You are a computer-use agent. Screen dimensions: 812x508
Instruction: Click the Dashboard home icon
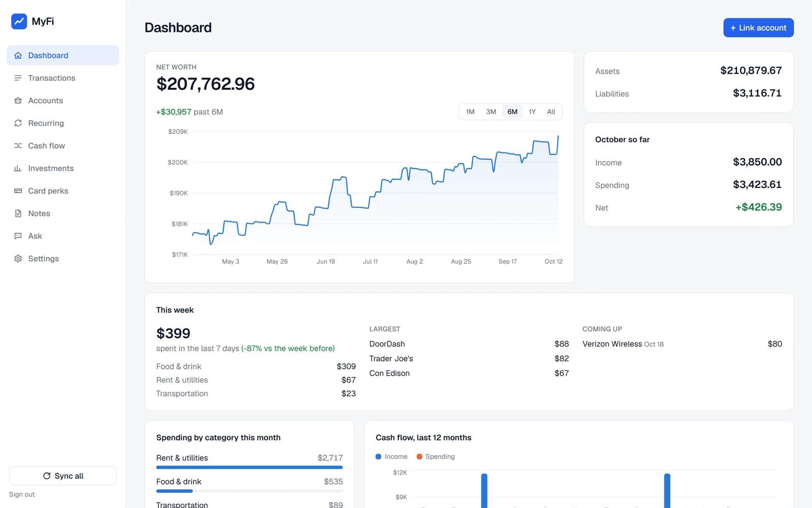point(18,55)
